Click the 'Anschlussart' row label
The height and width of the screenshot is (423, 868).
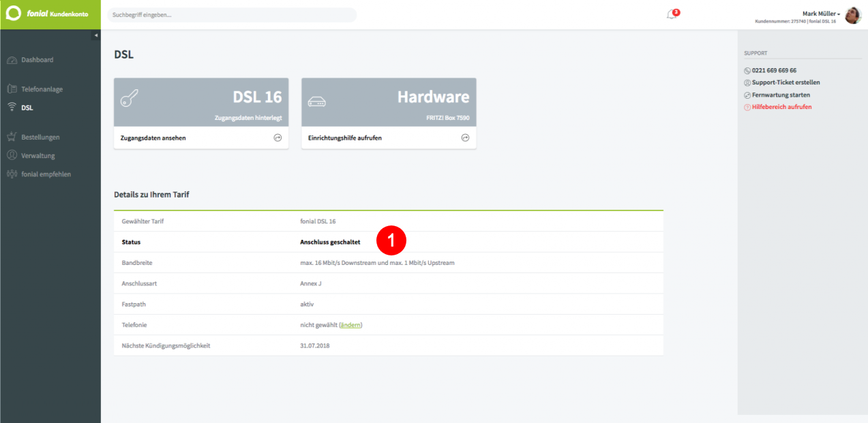139,283
